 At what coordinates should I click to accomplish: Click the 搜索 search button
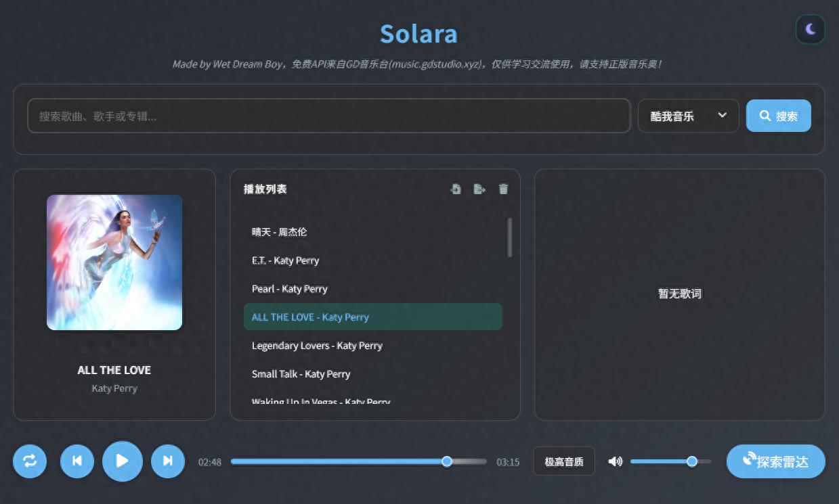point(778,115)
